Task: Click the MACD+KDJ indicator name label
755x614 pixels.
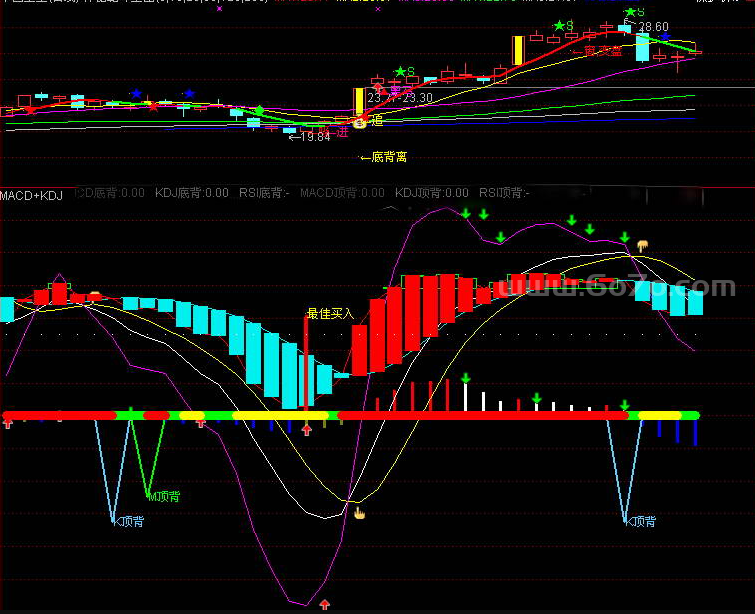Action: tap(31, 196)
